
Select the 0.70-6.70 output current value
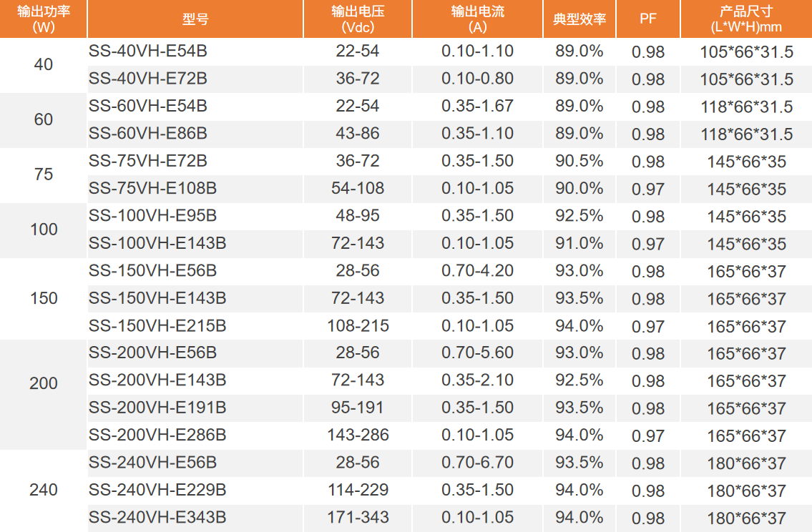[477, 463]
